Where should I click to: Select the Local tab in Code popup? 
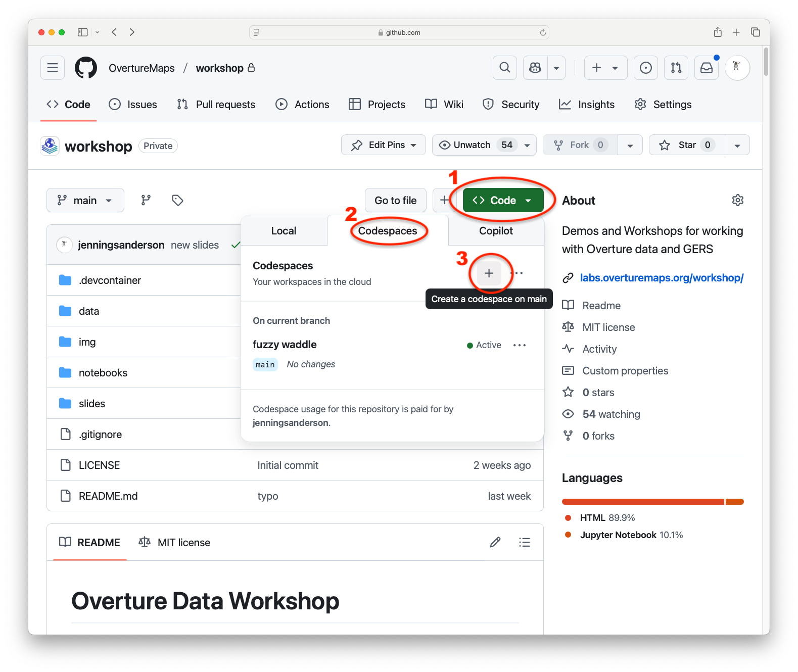284,231
